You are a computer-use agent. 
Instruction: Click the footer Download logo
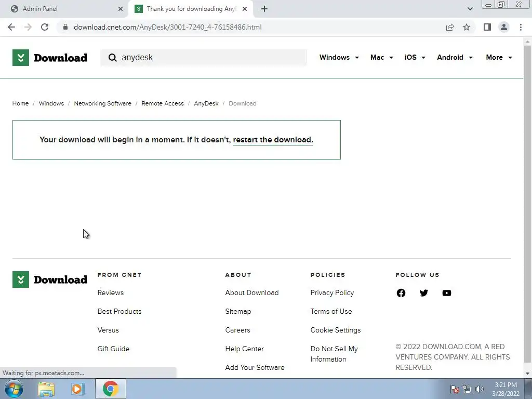pyautogui.click(x=50, y=280)
